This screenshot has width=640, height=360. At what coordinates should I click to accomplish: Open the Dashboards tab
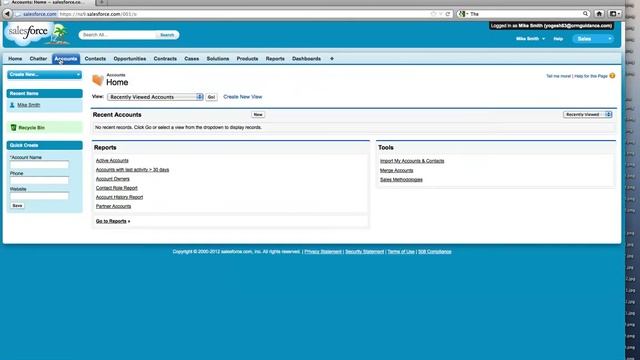pos(306,59)
